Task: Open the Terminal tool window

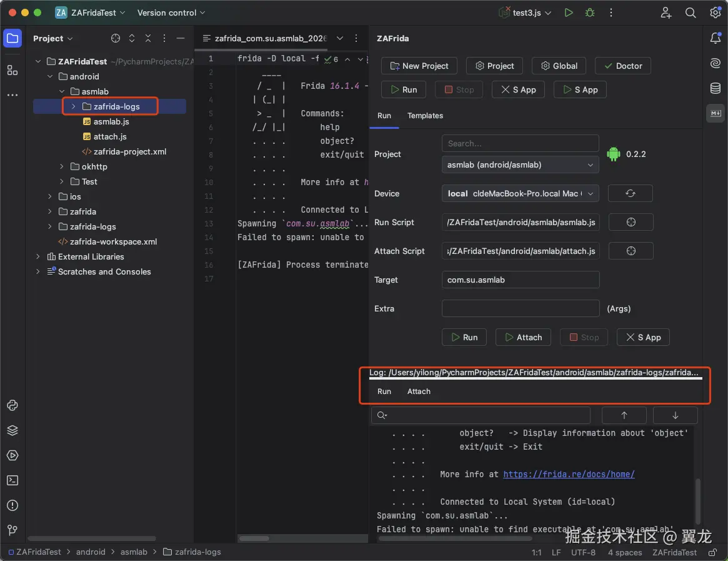Action: point(12,480)
